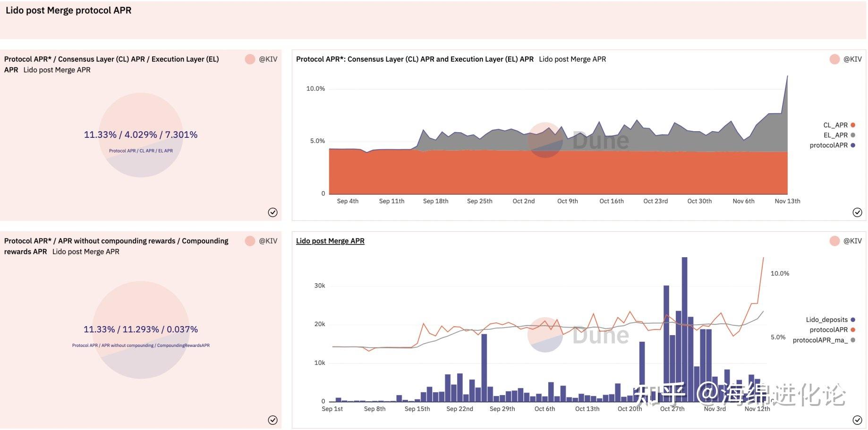Click the Lido post Merge protocol APR heading
The image size is (868, 430).
tap(68, 10)
